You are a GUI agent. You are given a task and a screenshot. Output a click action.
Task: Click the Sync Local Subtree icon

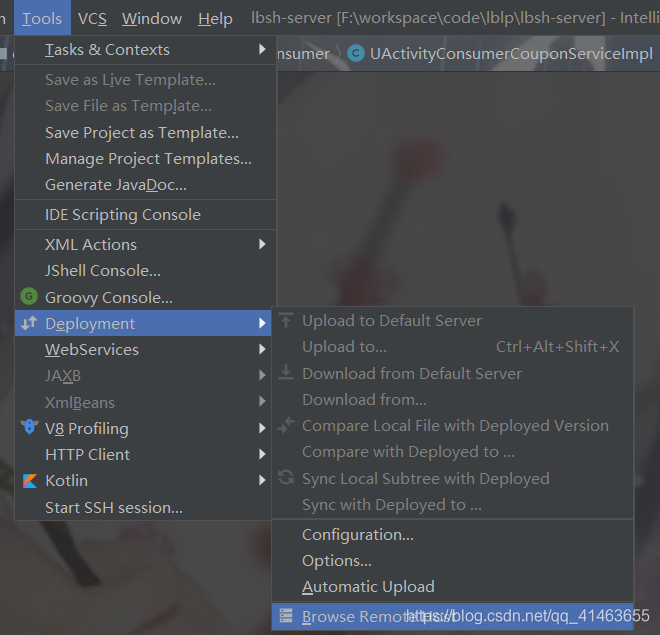[286, 477]
